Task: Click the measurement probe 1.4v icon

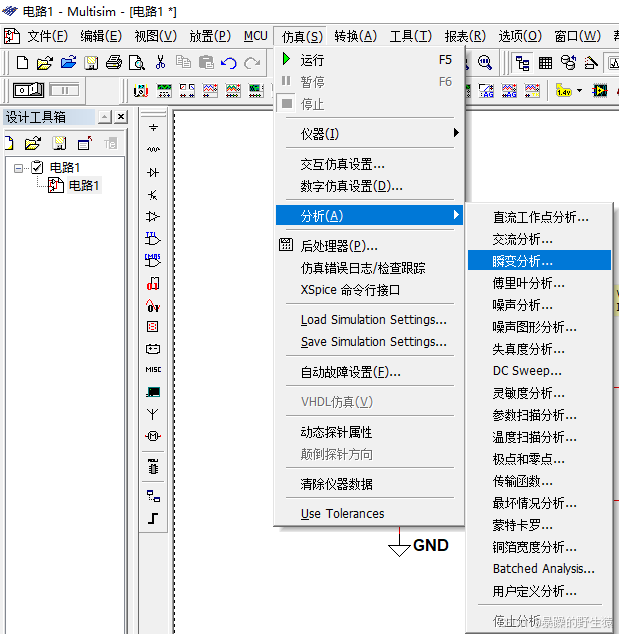Action: 563,90
